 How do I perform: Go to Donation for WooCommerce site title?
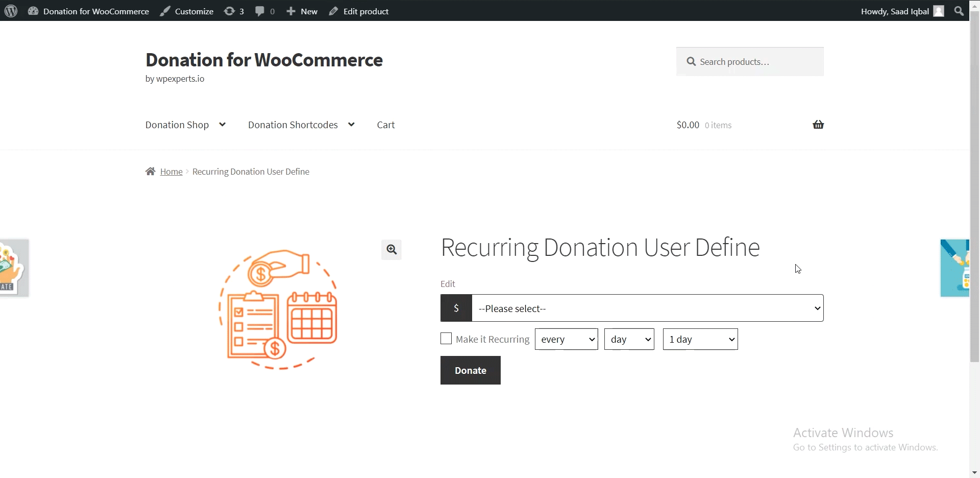click(264, 60)
